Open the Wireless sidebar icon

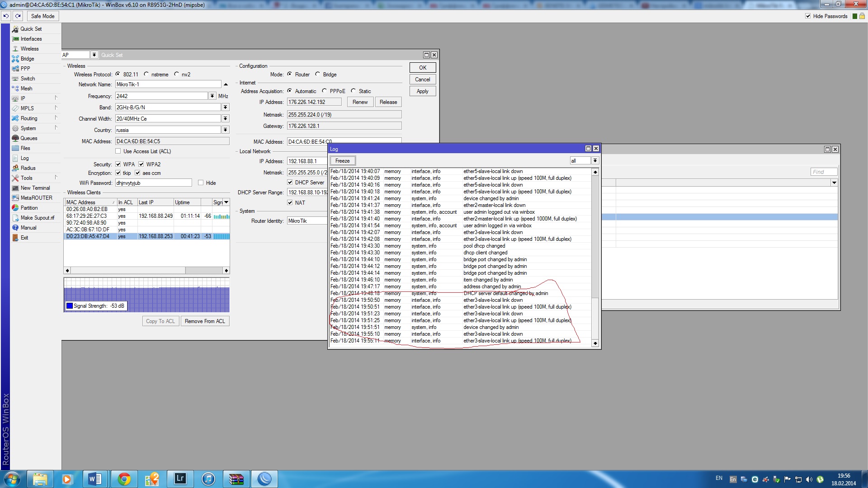point(15,49)
